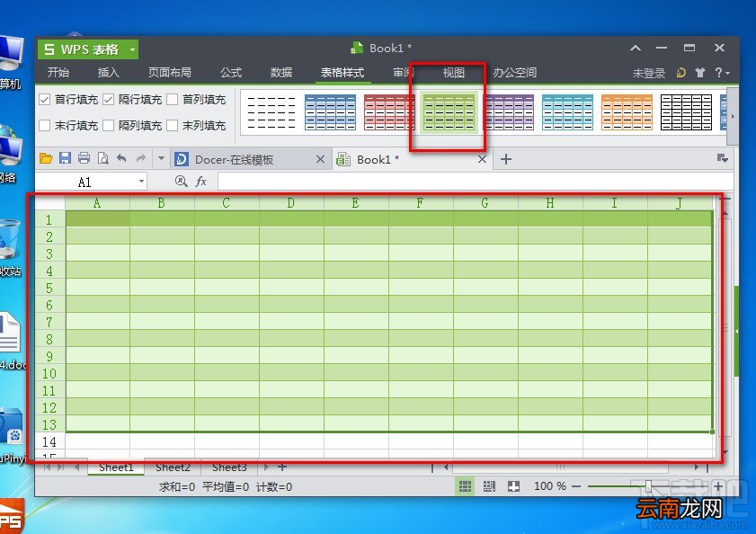
Task: Open WPS Presentation icon on desktop
Action: (11, 516)
